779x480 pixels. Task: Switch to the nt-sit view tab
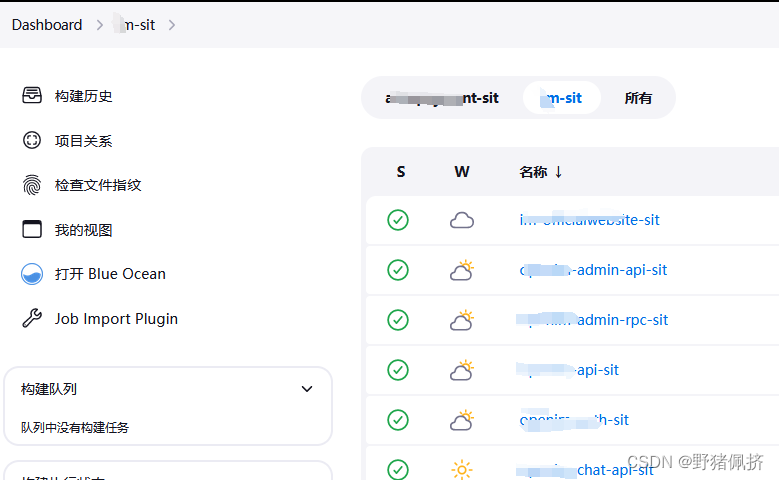(442, 98)
